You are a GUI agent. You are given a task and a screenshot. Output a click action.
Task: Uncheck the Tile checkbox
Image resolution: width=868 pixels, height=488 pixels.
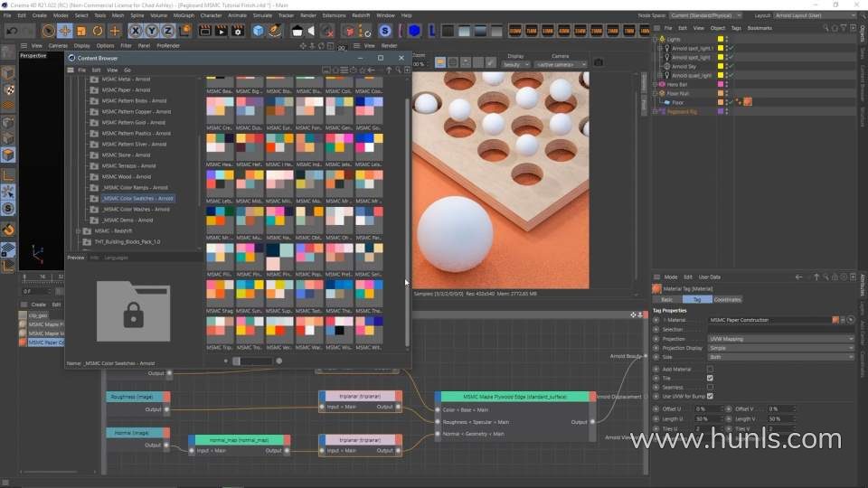710,378
